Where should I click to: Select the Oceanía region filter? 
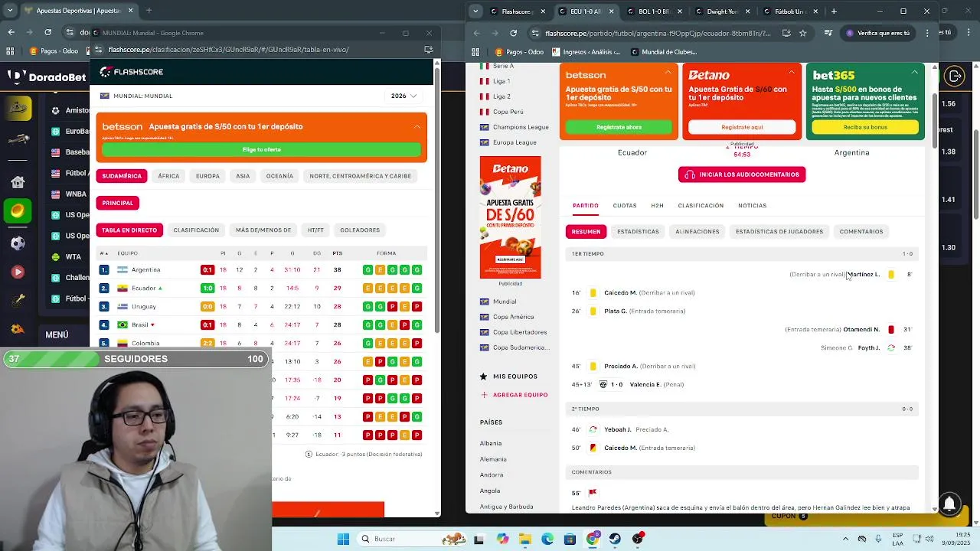(x=279, y=176)
